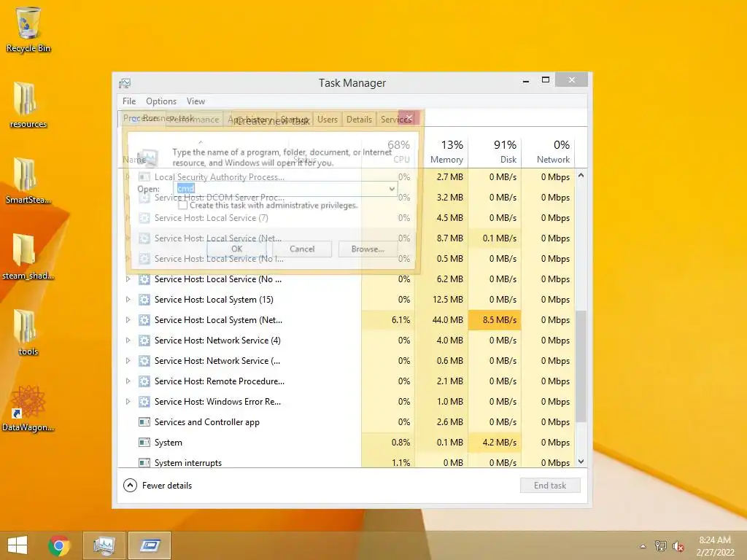Click the System process icon

click(x=144, y=443)
